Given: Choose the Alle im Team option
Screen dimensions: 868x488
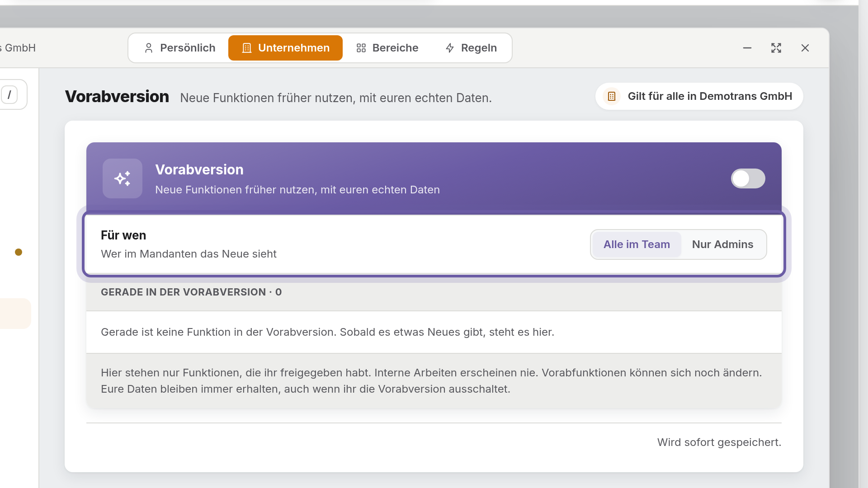Looking at the screenshot, I should click(637, 244).
